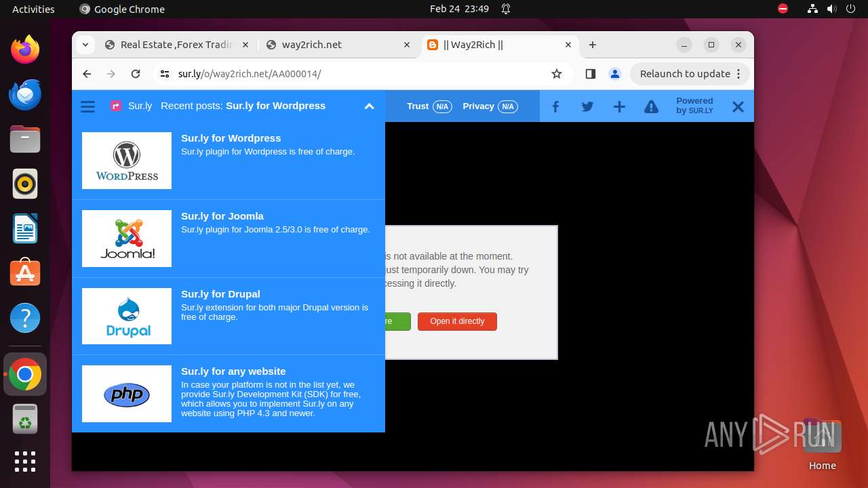Image resolution: width=868 pixels, height=488 pixels.
Task: Click Relaunch to update button
Action: (x=690, y=74)
